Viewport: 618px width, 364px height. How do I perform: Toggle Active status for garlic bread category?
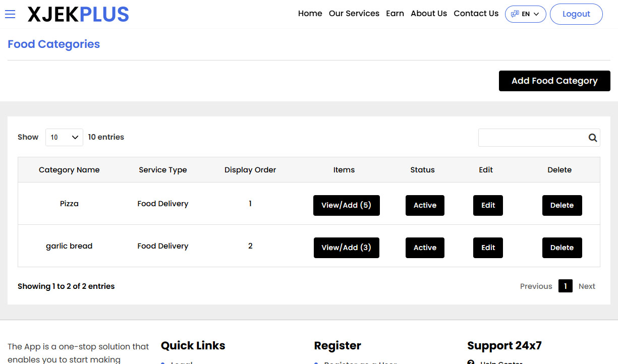(425, 248)
